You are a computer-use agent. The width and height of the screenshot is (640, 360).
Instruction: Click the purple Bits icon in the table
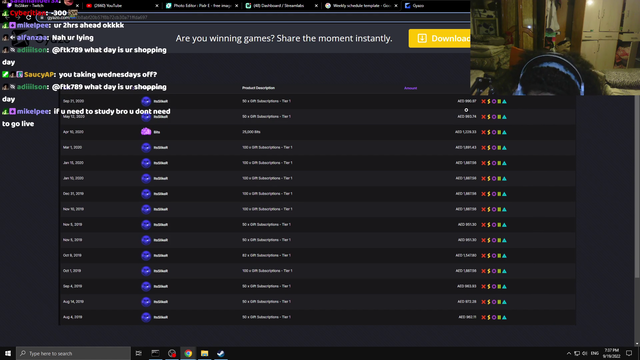pos(146,131)
